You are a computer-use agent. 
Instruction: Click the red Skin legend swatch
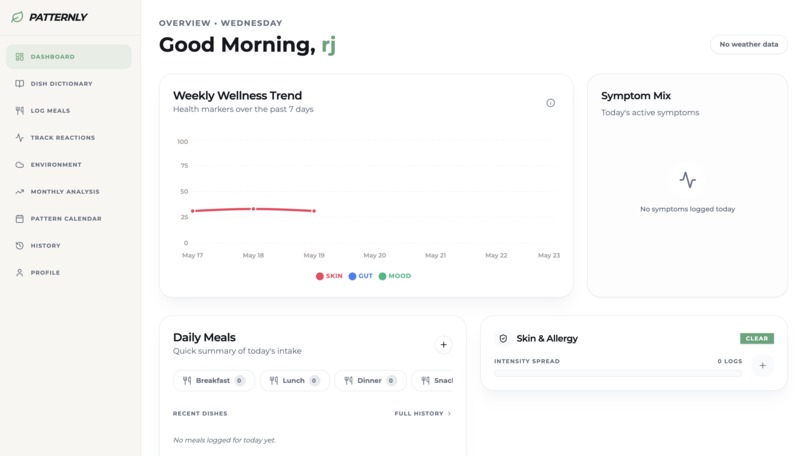coord(320,276)
